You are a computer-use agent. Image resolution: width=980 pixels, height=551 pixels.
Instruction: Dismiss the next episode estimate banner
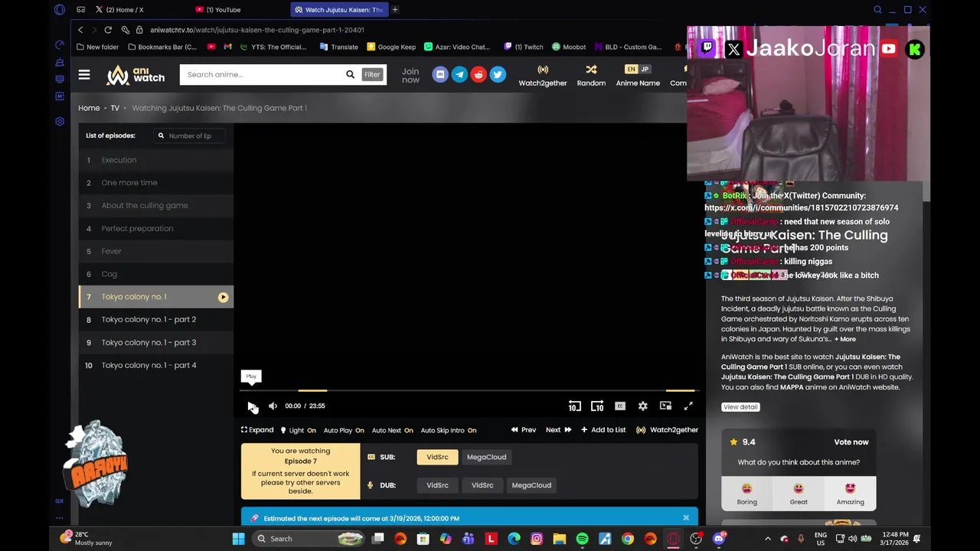(686, 518)
